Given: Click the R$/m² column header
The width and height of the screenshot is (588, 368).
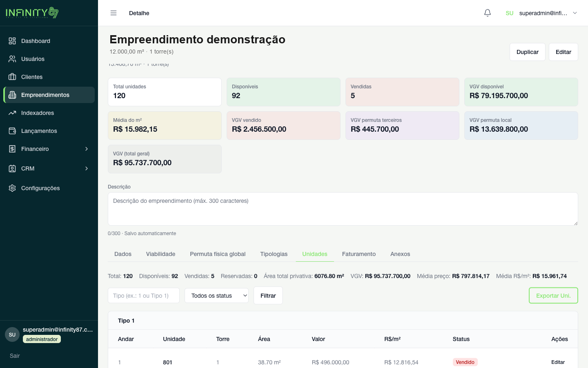Looking at the screenshot, I should pyautogui.click(x=392, y=339).
